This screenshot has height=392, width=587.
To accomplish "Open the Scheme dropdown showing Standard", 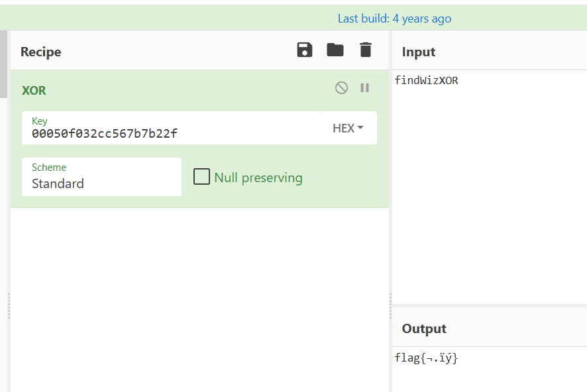I will point(101,177).
